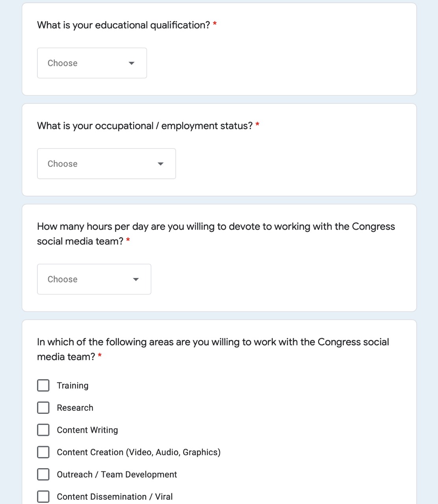Open the educational qualification dropdown
Screen dimensions: 438x504
click(91, 63)
